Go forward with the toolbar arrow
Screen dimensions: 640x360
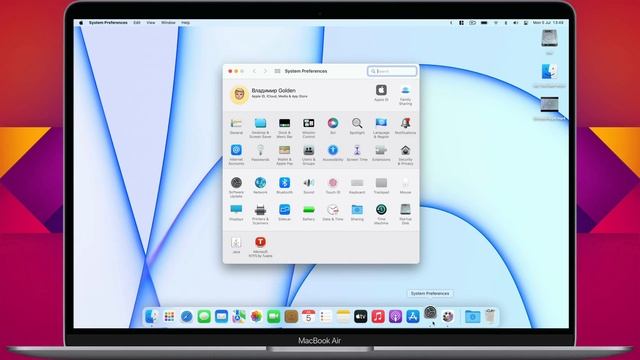click(x=265, y=71)
